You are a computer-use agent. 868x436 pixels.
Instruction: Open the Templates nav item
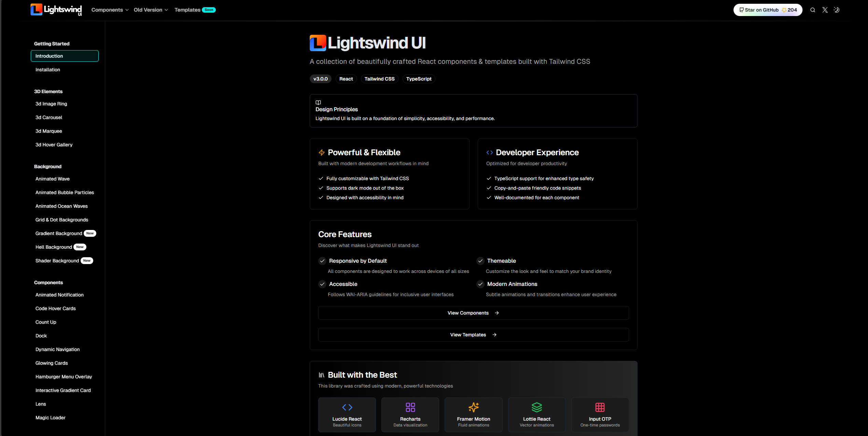tap(195, 10)
